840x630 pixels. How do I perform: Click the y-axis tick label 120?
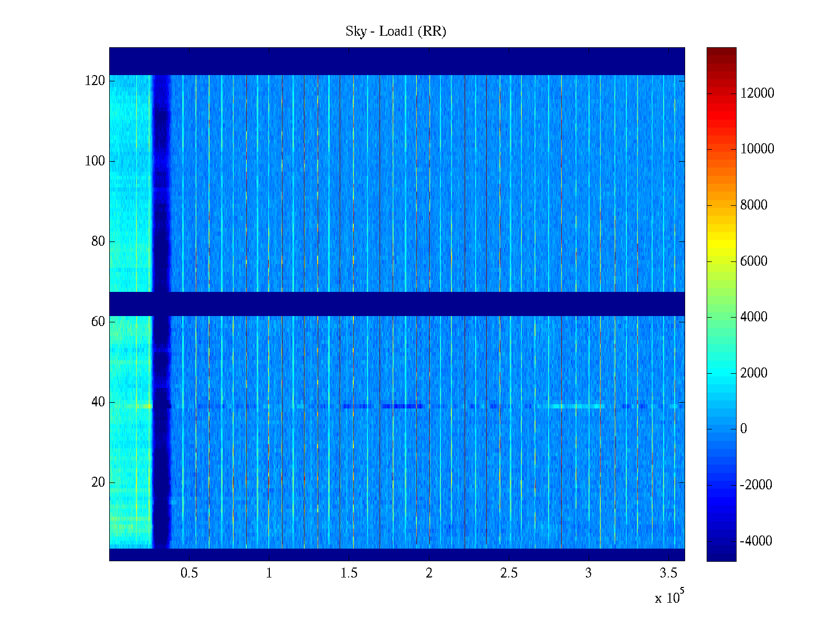(95, 81)
